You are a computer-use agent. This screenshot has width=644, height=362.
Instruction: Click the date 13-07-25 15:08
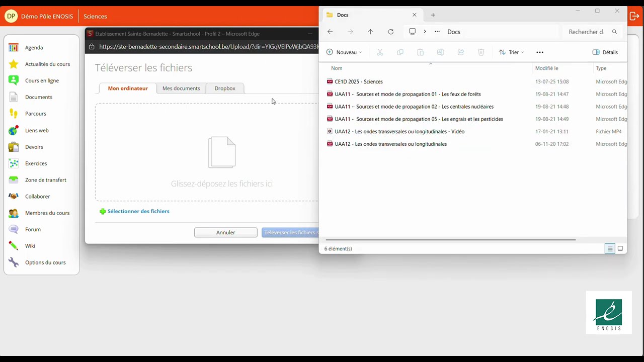coord(552,81)
